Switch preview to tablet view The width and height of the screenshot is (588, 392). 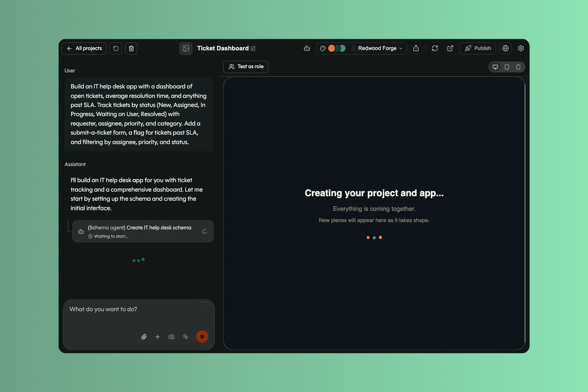click(507, 67)
